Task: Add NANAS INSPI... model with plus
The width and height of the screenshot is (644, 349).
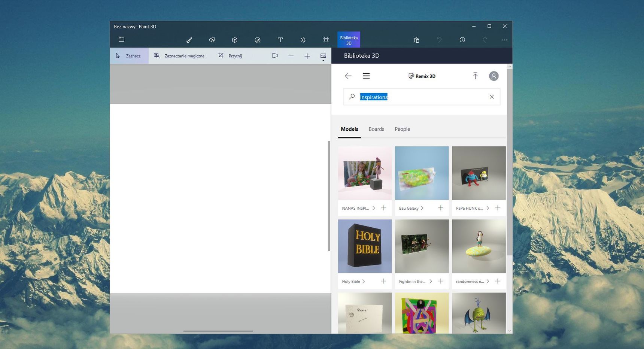Action: [384, 208]
